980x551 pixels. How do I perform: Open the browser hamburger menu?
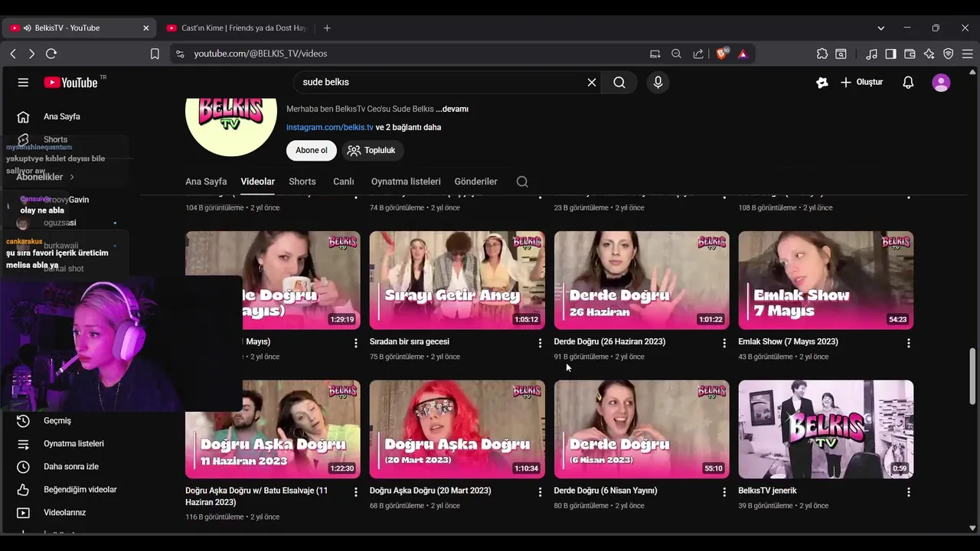967,54
